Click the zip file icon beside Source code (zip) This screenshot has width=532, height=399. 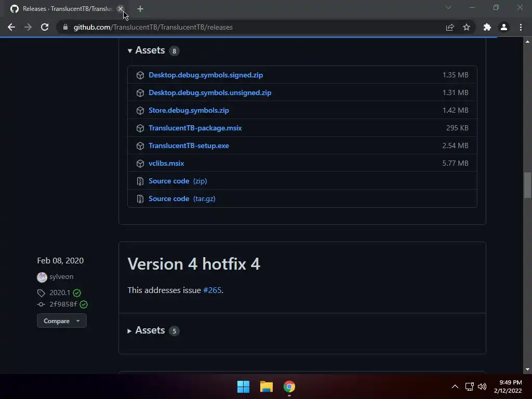point(140,181)
